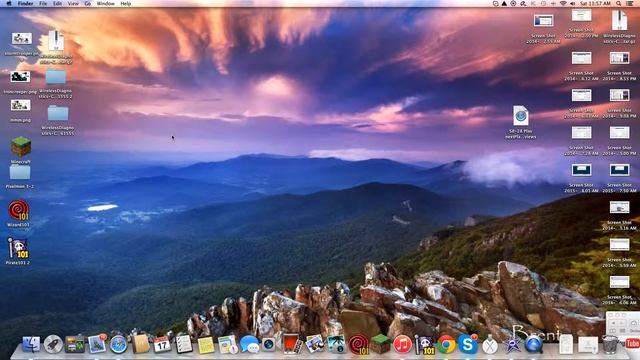640x360 pixels.
Task: Open Reminders checklist icon in dock
Action: coord(184,345)
